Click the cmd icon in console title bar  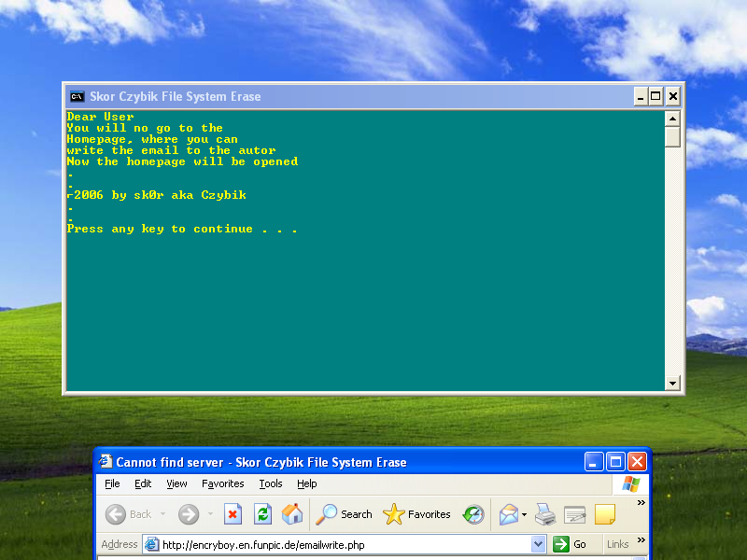78,97
